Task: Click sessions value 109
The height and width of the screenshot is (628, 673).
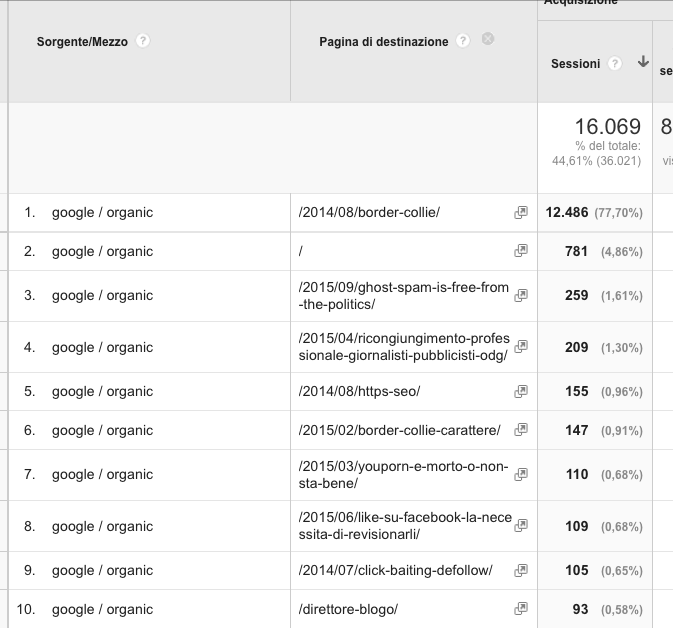Action: [577, 526]
